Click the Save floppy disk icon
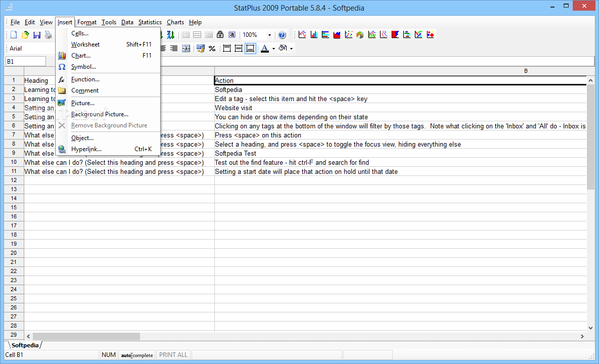The image size is (599, 364). (x=37, y=35)
